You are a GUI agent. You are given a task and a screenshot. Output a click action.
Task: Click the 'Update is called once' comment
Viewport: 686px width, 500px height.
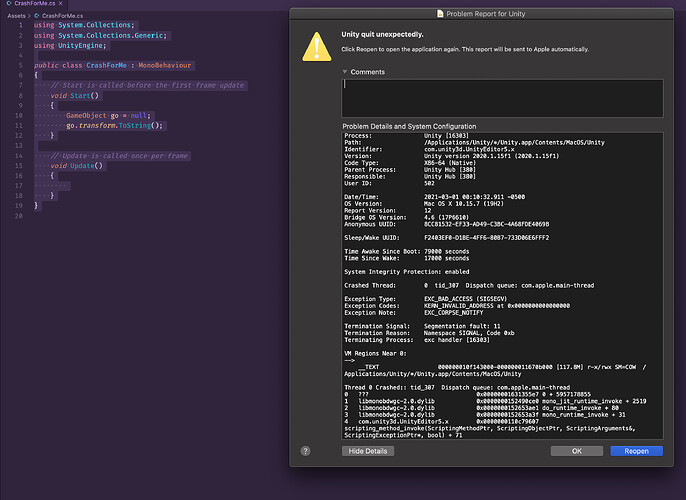coord(119,156)
